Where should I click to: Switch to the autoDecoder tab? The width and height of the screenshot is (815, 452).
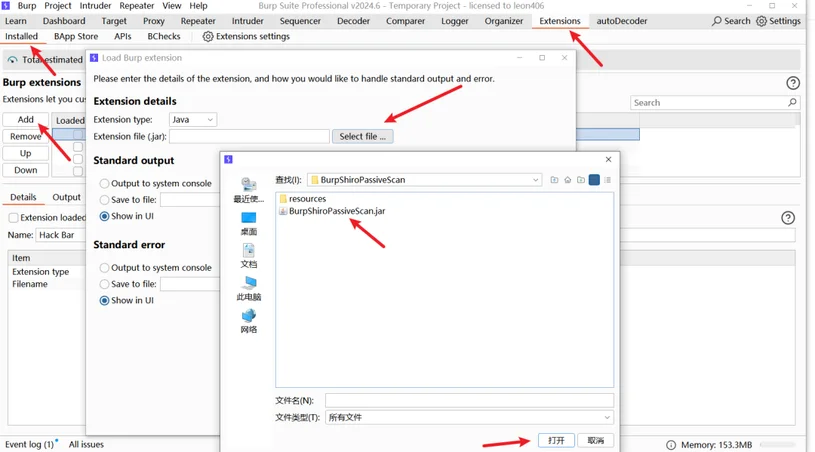click(622, 21)
